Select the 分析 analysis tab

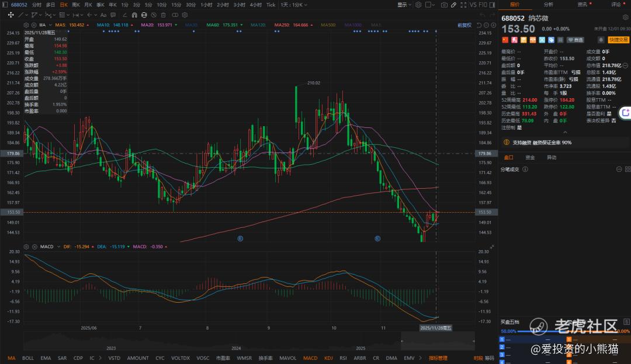[548, 5]
